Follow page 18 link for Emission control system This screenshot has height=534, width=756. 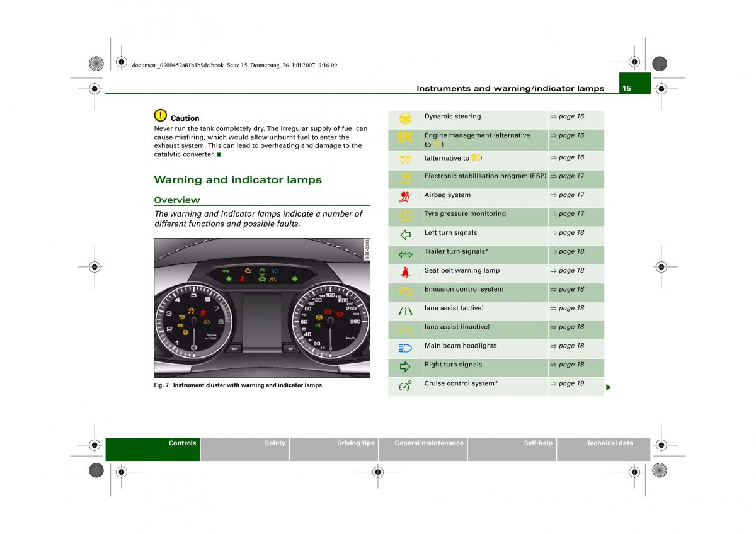[567, 290]
